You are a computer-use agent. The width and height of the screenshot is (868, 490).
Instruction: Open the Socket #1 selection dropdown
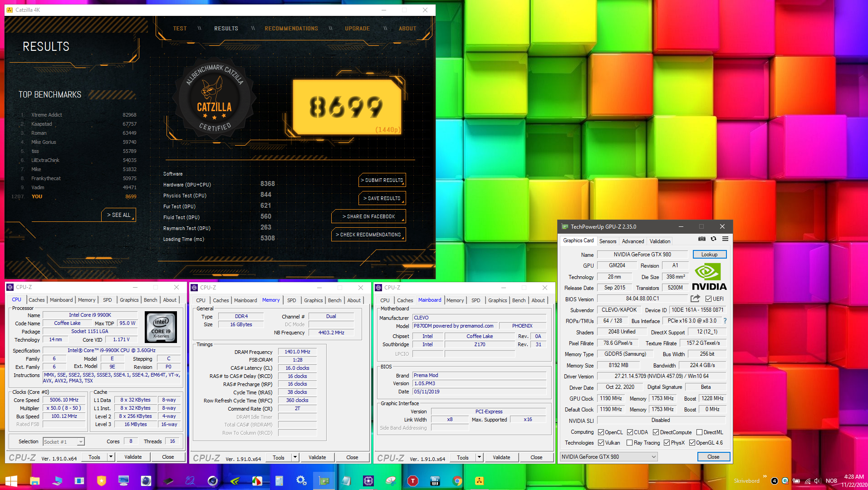click(x=64, y=441)
